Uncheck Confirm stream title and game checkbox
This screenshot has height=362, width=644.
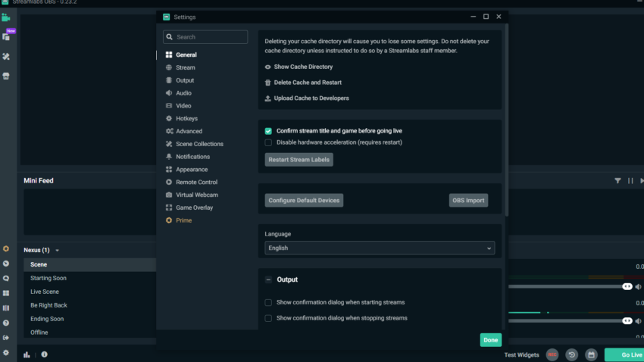coord(268,131)
